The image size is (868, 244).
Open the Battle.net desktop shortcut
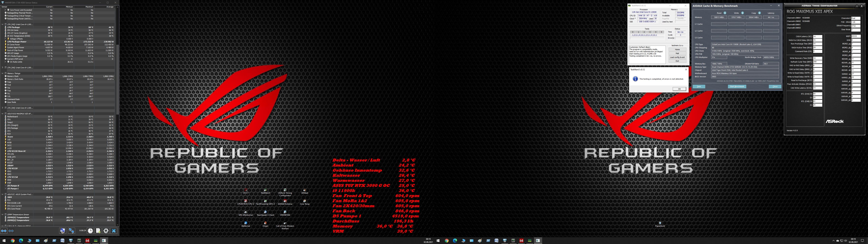click(246, 224)
